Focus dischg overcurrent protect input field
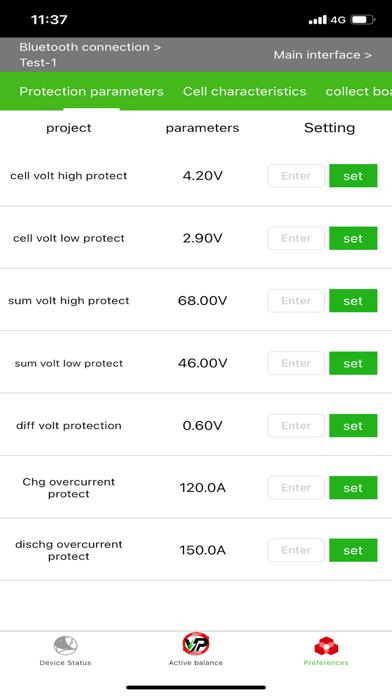Image resolution: width=392 pixels, height=696 pixels. pyautogui.click(x=296, y=550)
